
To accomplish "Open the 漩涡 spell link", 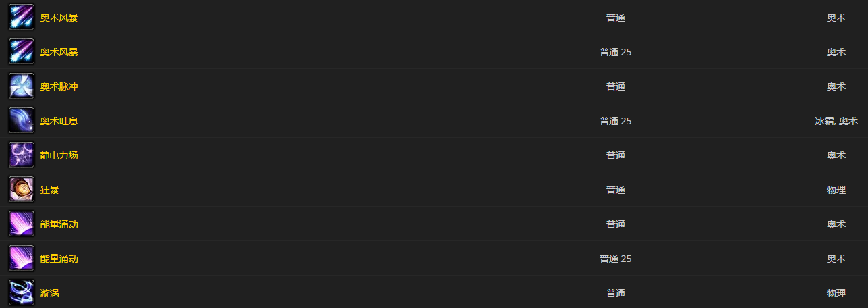I will [50, 293].
